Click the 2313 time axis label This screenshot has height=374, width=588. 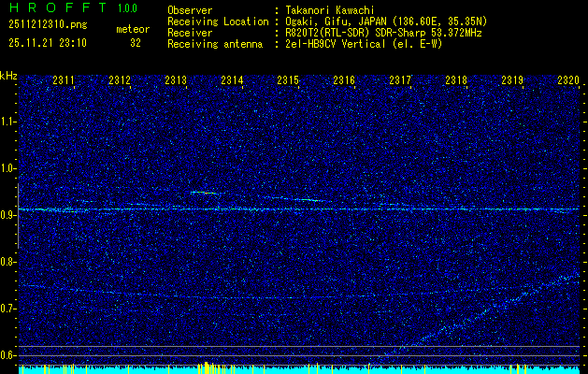[x=176, y=79]
